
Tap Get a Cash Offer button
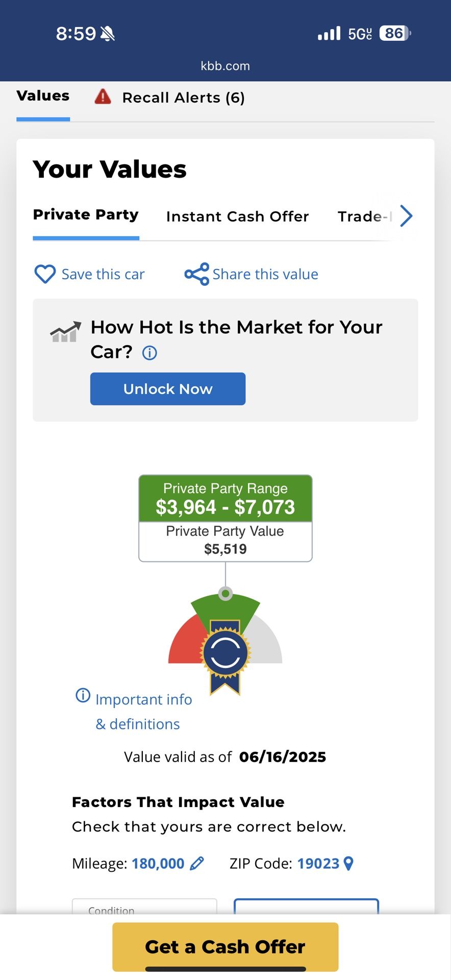pyautogui.click(x=225, y=947)
